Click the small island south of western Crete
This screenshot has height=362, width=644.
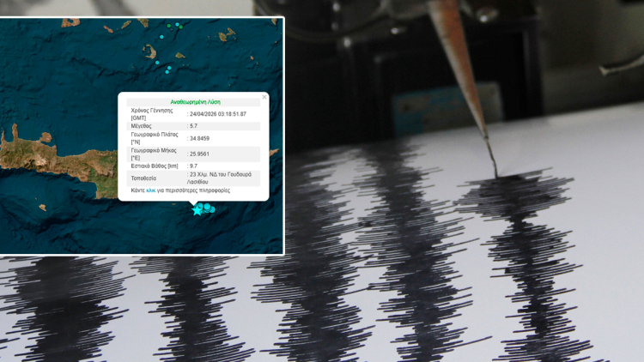[x=43, y=208]
